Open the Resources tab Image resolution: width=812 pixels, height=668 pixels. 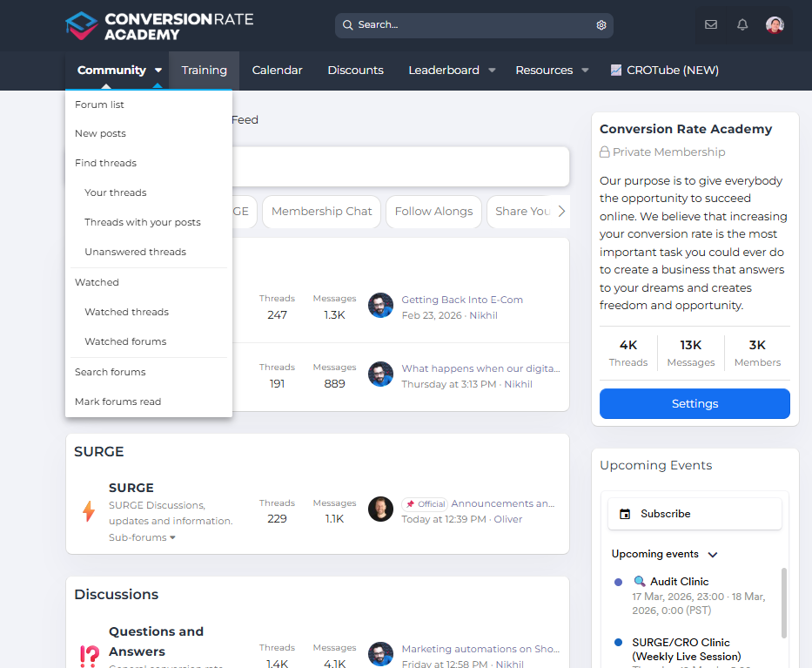click(544, 70)
